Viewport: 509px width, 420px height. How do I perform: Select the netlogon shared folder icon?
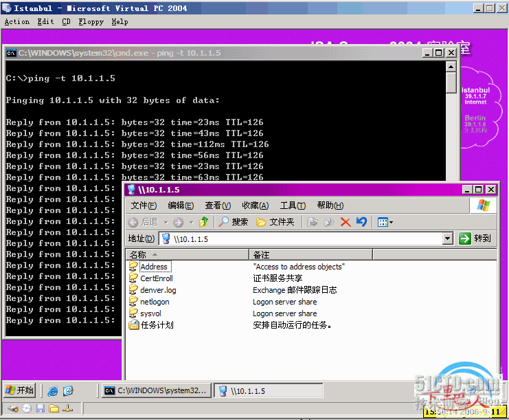point(133,302)
